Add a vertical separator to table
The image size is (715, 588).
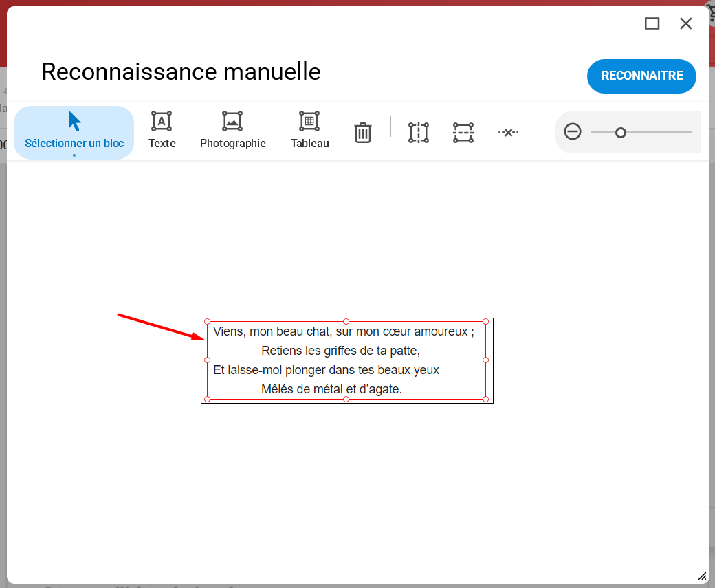pyautogui.click(x=419, y=133)
